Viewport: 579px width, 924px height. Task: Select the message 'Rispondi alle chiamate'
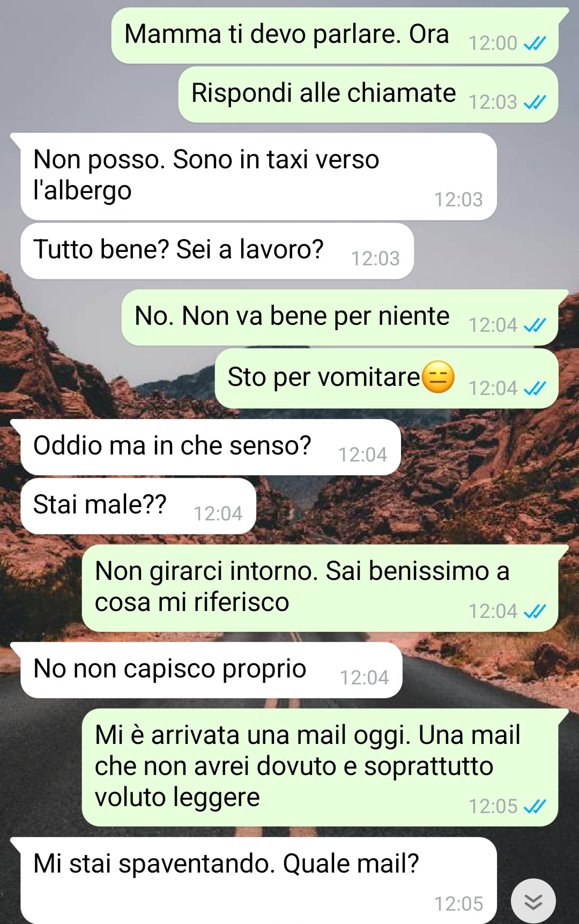(x=368, y=94)
